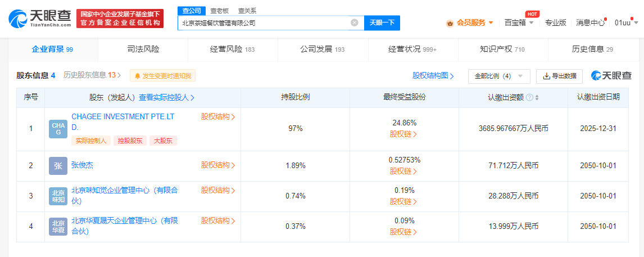Screen dimensions: 644x257
Task: Click the TianYanCha logo
Action: click(40, 19)
